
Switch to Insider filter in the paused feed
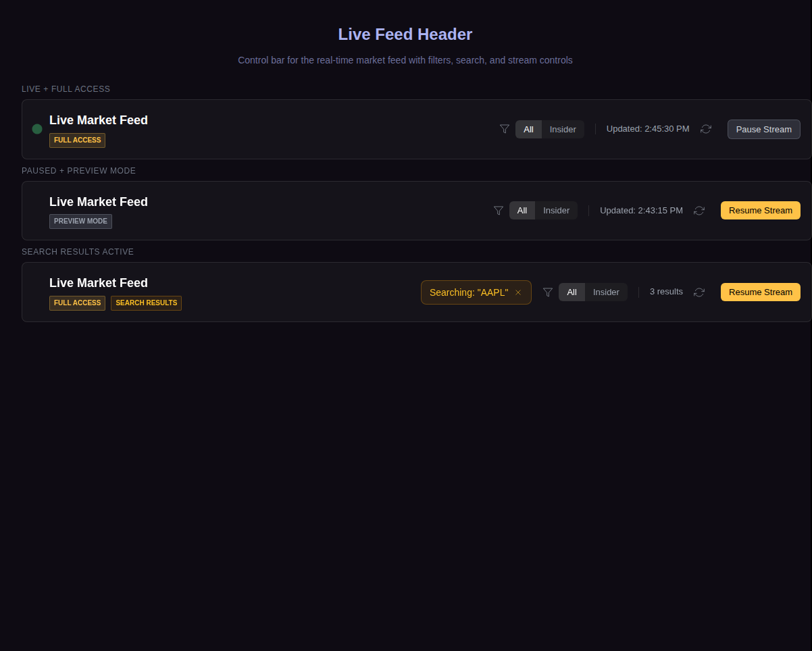556,210
